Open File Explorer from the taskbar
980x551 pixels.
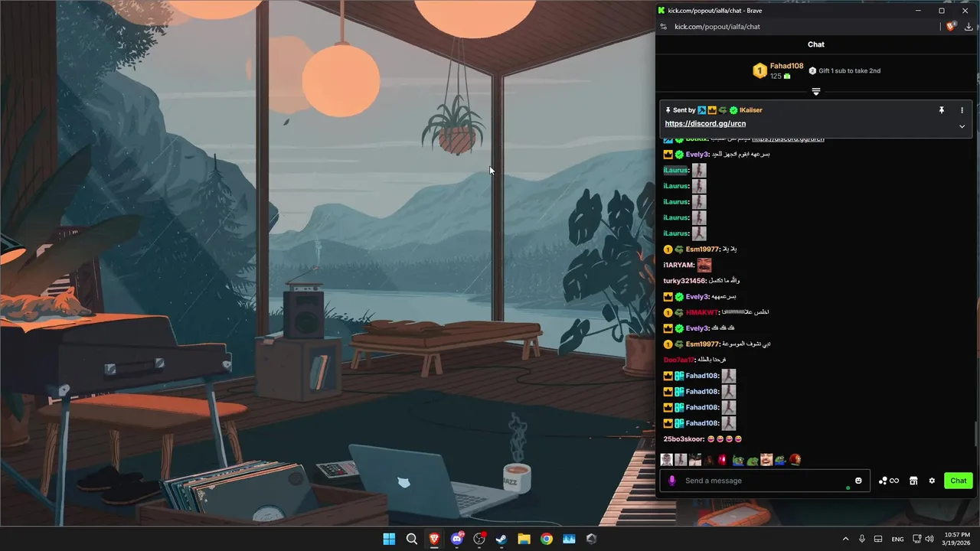(x=524, y=539)
